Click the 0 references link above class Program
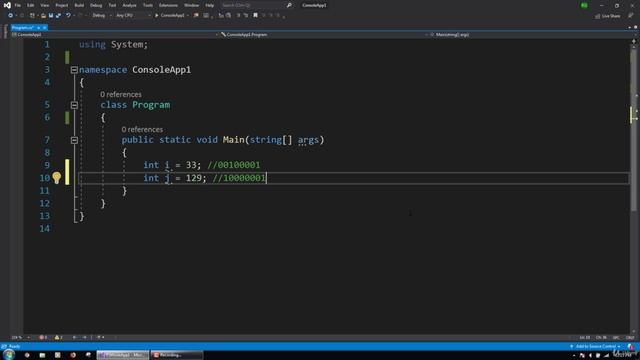Image resolution: width=640 pixels, height=360 pixels. click(121, 94)
